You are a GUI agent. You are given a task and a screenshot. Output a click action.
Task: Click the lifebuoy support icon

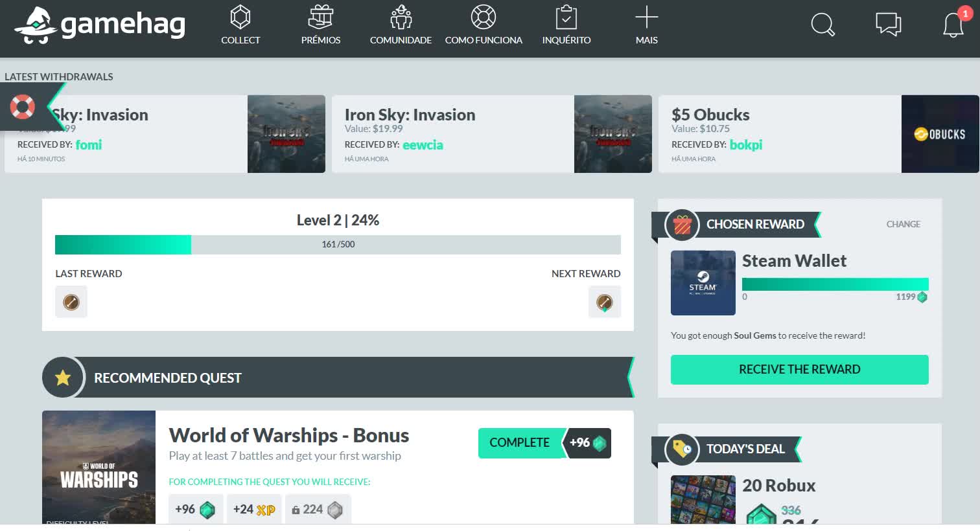pos(23,107)
